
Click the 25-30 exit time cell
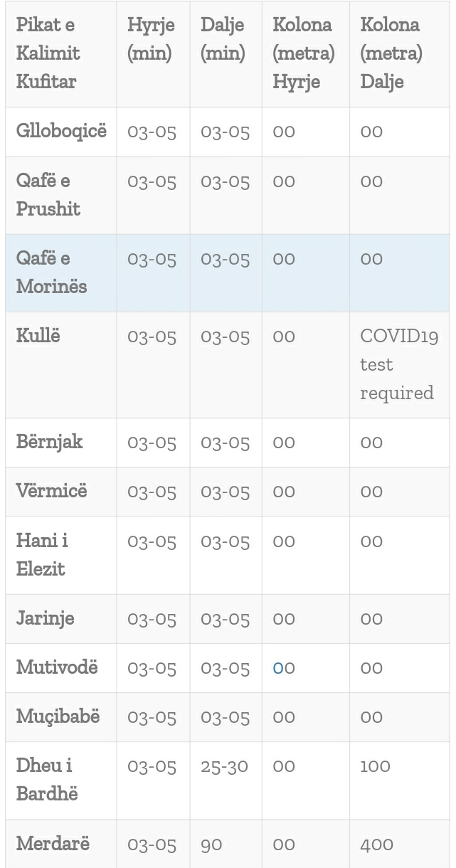coord(224,767)
